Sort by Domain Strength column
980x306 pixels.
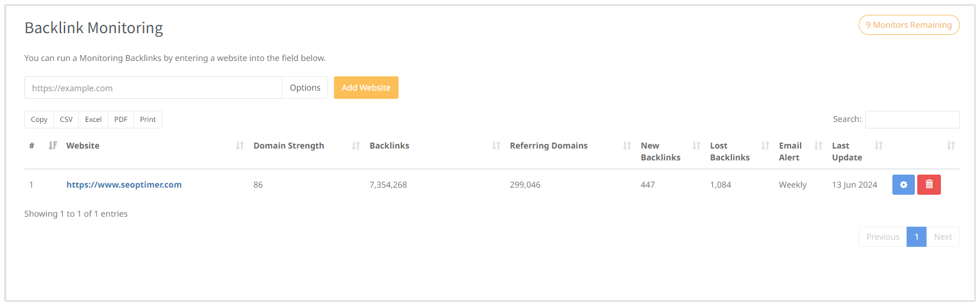click(x=288, y=146)
